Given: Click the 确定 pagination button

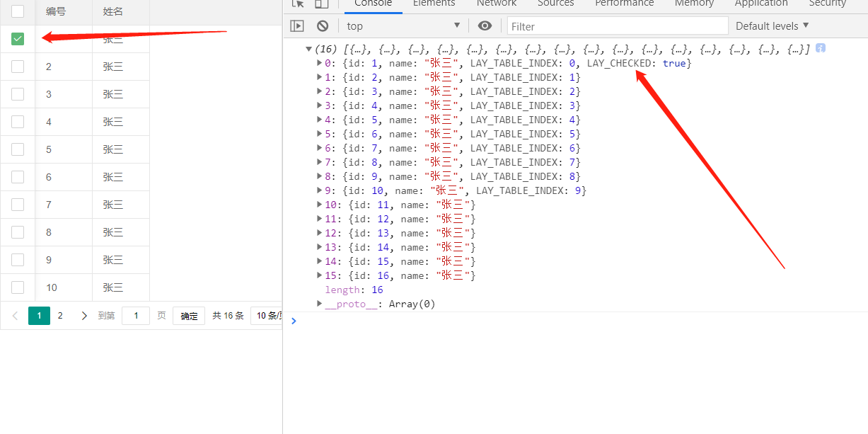Looking at the screenshot, I should [x=190, y=316].
